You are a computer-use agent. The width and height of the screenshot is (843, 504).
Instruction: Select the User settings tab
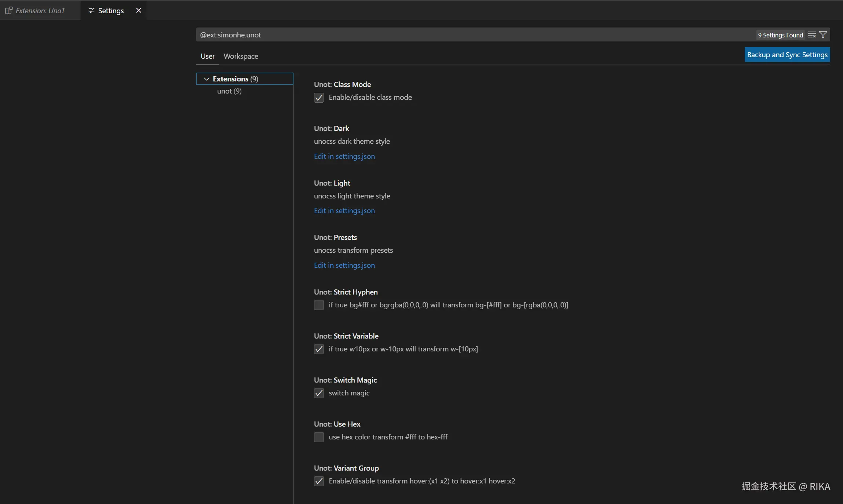[207, 56]
